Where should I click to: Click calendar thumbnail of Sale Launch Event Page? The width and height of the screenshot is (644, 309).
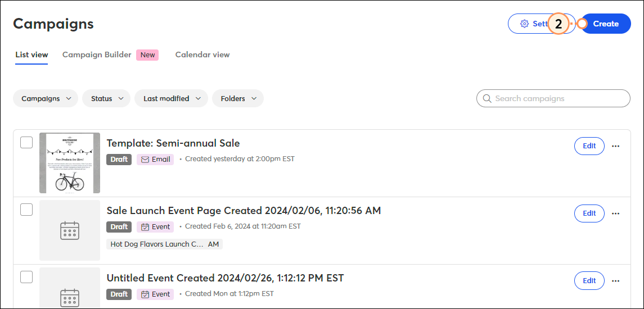point(70,230)
